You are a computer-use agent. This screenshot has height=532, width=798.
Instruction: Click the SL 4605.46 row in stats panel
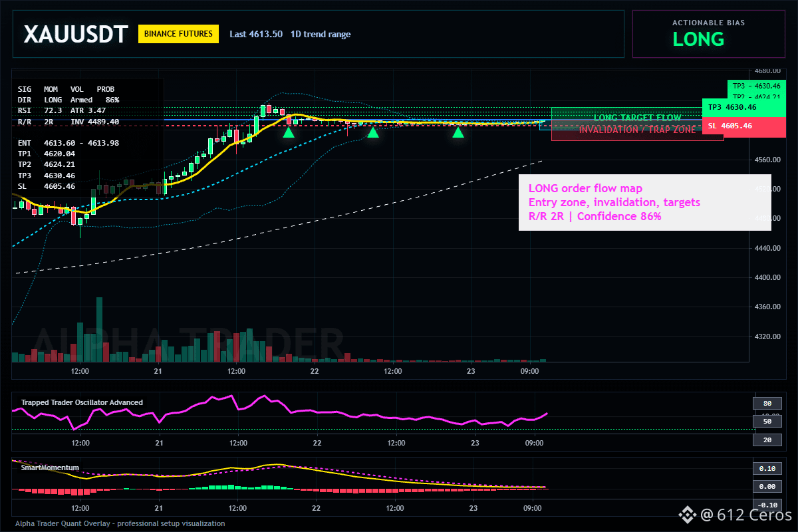pos(47,187)
